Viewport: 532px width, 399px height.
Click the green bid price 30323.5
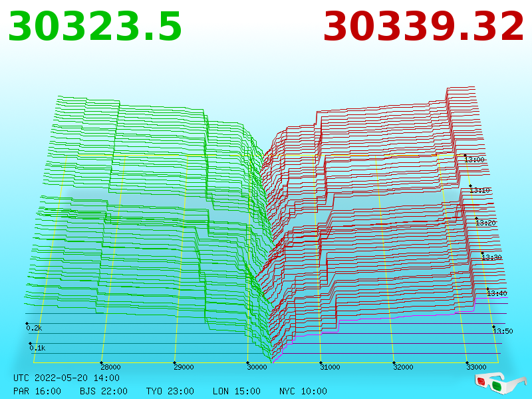pyautogui.click(x=95, y=27)
